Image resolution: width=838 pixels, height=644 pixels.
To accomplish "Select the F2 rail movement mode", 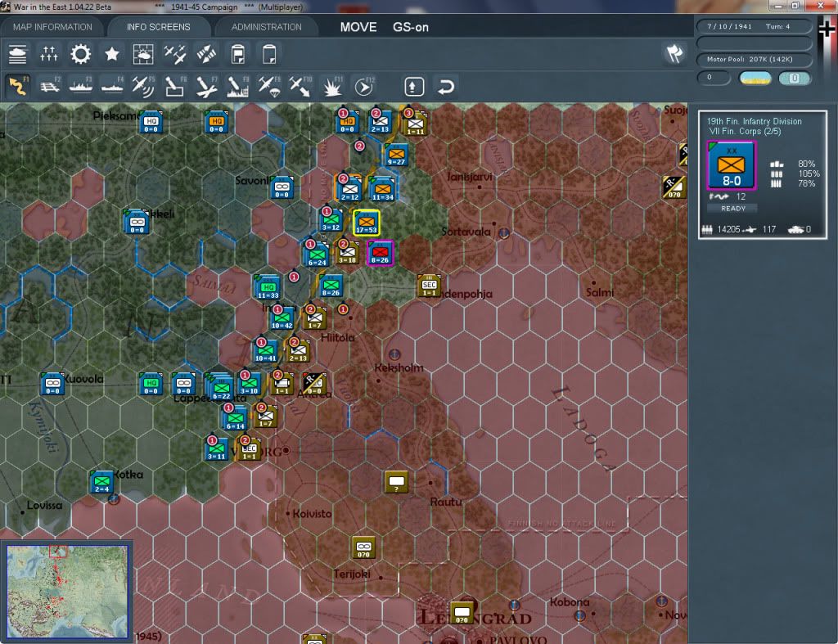I will [x=49, y=86].
